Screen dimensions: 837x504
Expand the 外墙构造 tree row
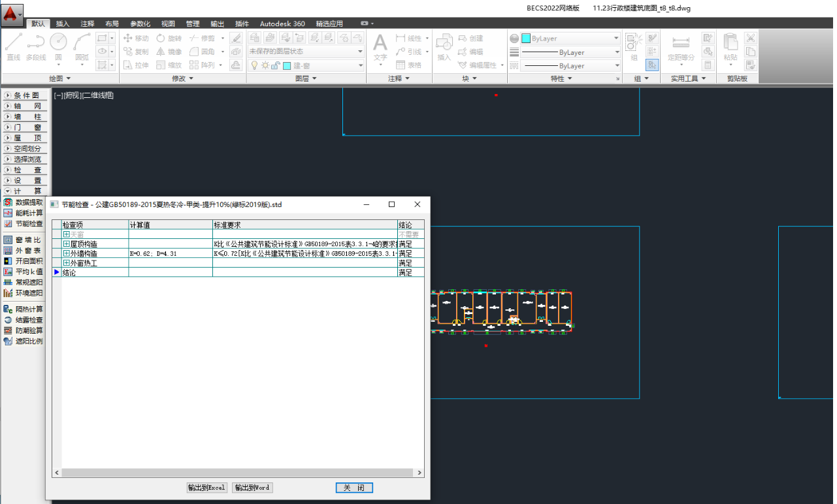point(66,253)
